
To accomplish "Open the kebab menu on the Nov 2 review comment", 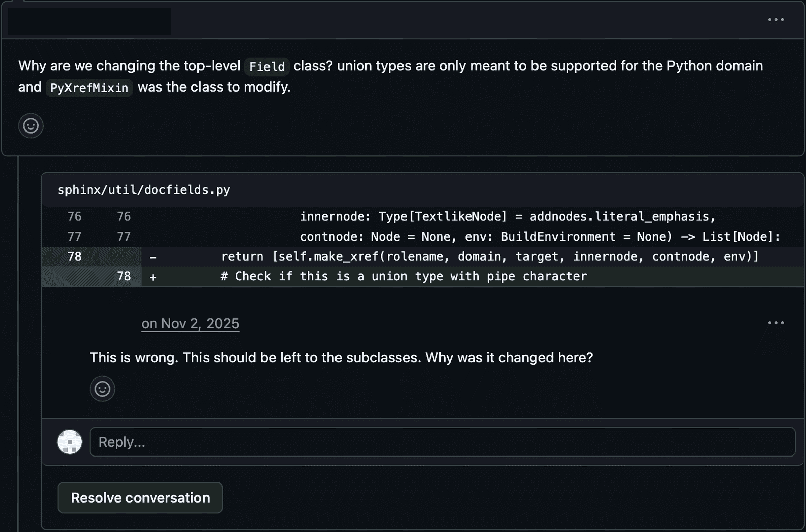I will click(x=776, y=323).
